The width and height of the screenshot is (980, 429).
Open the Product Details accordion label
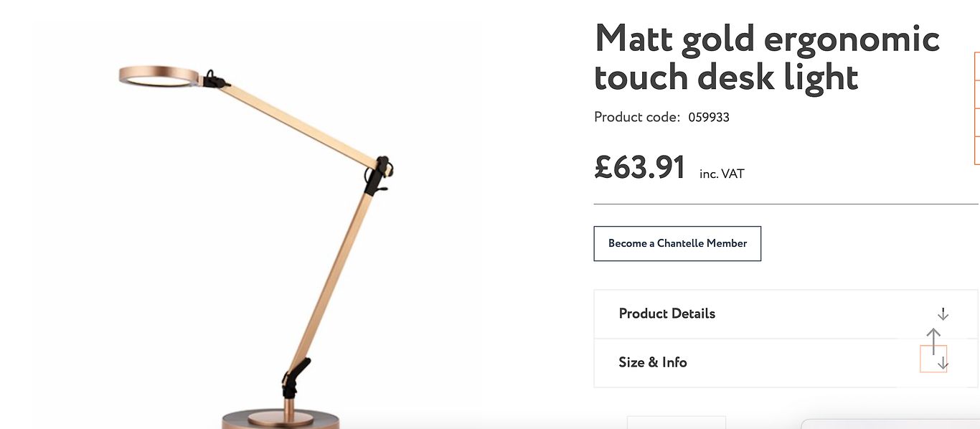pyautogui.click(x=666, y=313)
